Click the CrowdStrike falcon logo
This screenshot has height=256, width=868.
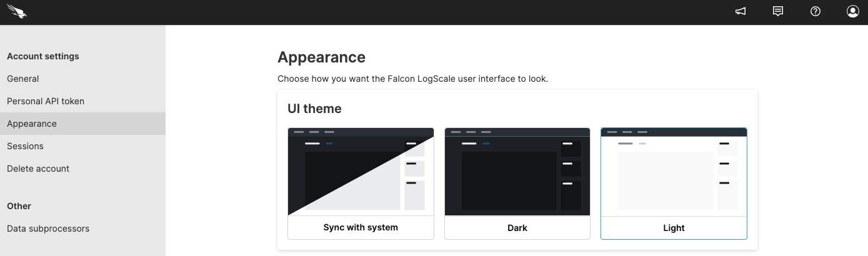tap(17, 12)
